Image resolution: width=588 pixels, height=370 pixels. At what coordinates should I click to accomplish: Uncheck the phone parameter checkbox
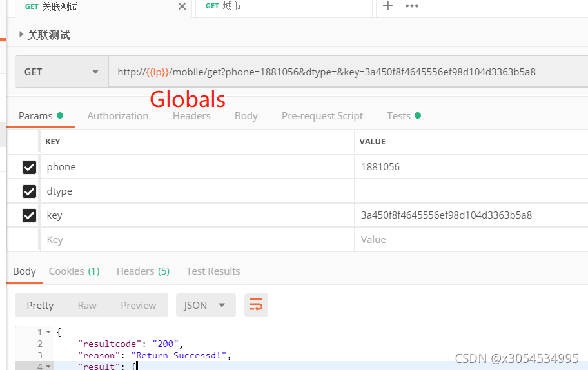29,167
